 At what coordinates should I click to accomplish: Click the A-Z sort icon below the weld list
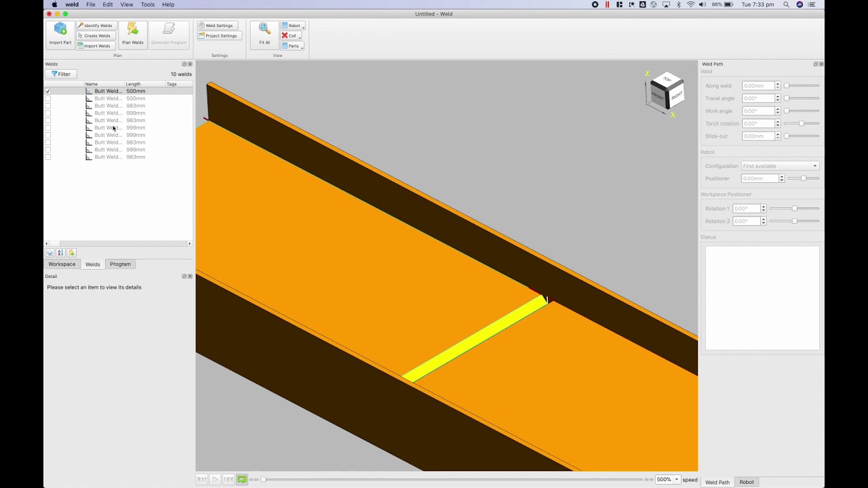click(60, 253)
